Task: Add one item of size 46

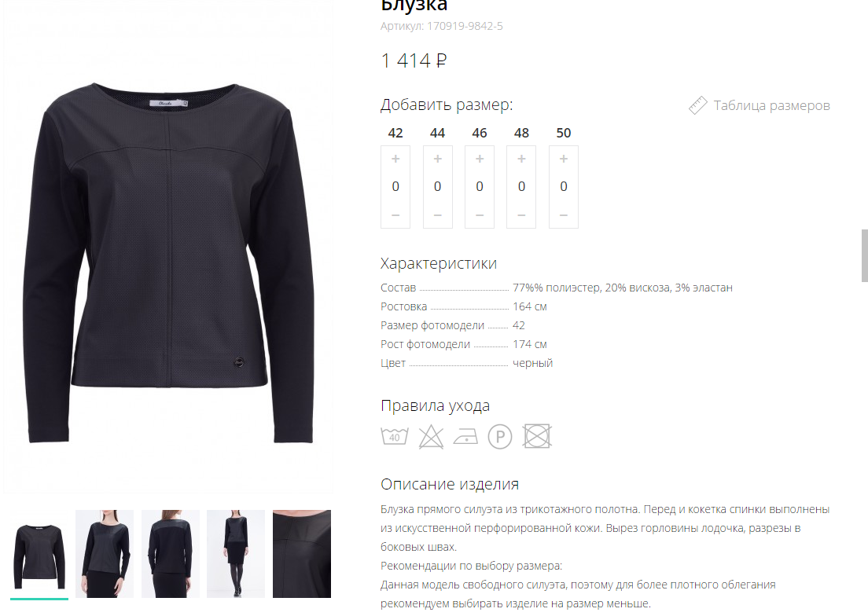Action: point(480,159)
